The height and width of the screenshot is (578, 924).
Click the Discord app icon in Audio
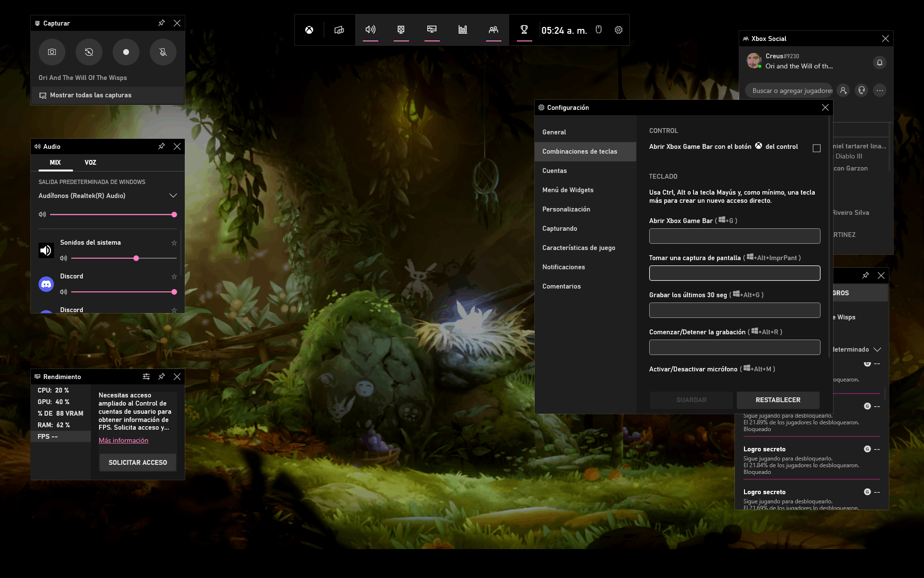pos(46,284)
